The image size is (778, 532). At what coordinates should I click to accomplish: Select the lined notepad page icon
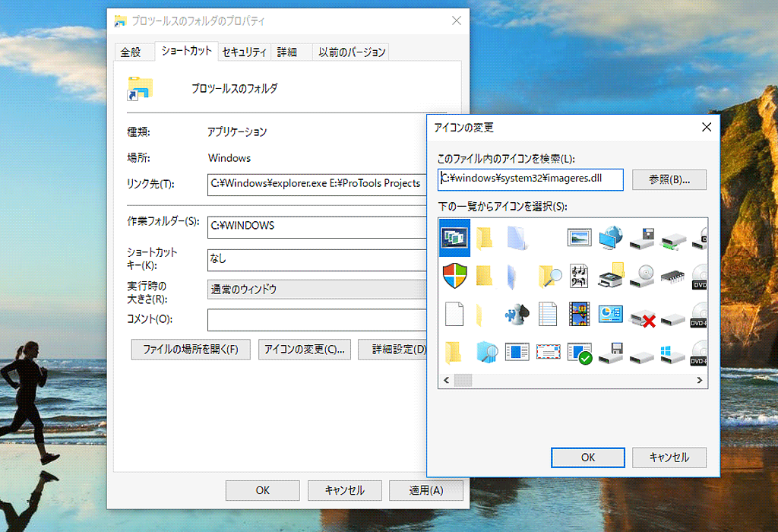(547, 314)
